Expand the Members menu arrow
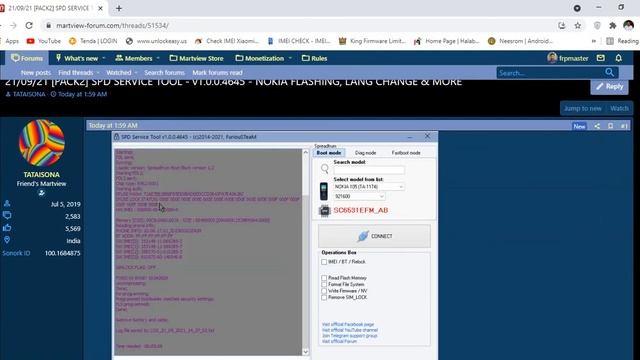Viewport: 640px width, 360px height. (158, 58)
